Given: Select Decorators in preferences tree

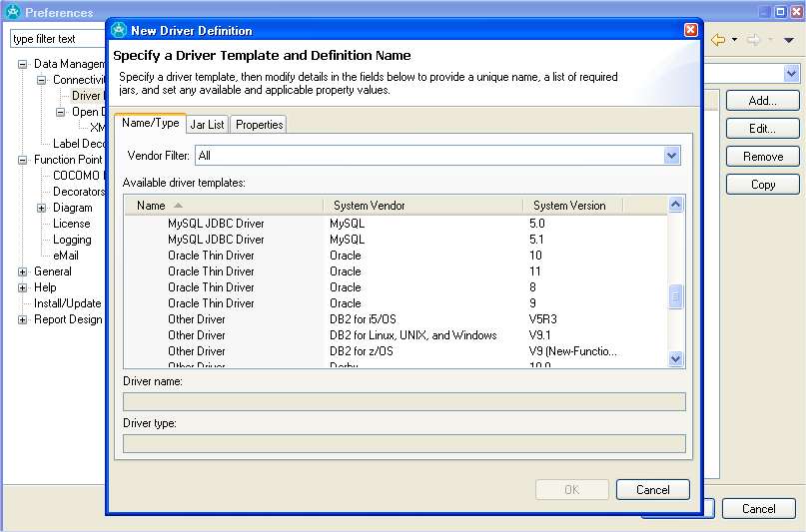Looking at the screenshot, I should [x=79, y=192].
